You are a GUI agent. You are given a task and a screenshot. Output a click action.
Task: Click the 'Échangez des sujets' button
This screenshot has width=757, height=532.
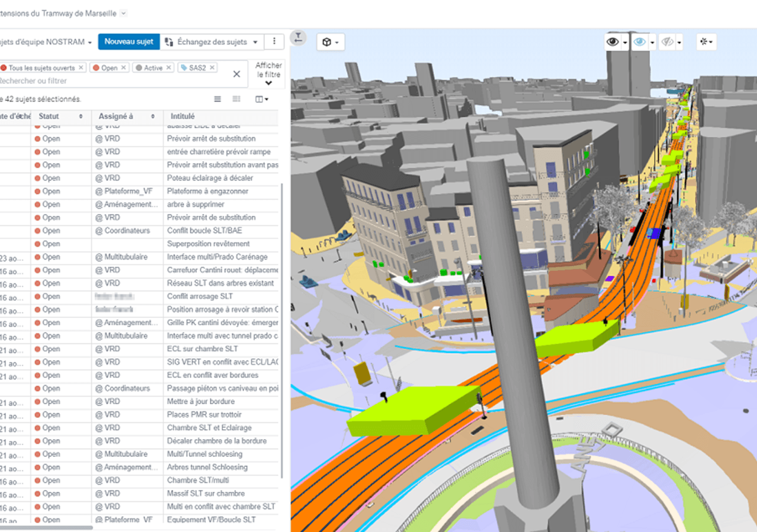click(212, 41)
